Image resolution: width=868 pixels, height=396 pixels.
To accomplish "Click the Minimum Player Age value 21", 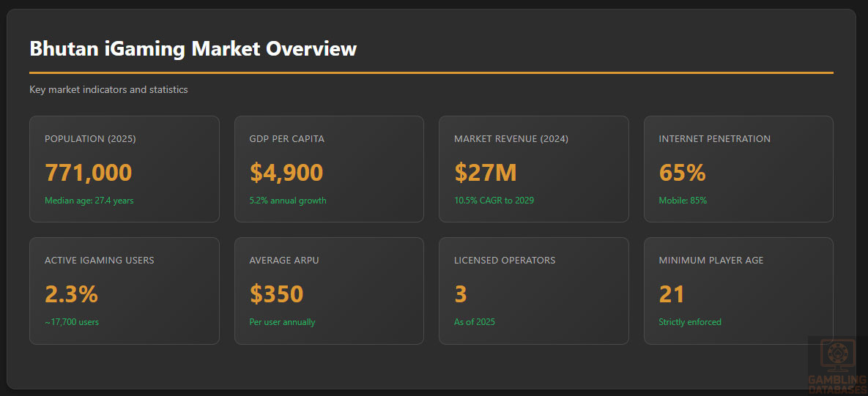I will (x=672, y=294).
